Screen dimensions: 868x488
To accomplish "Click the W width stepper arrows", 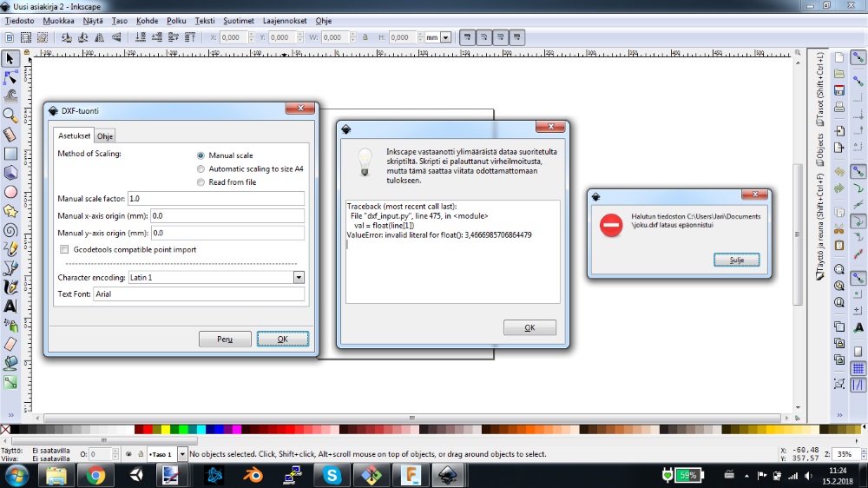I will 353,37.
